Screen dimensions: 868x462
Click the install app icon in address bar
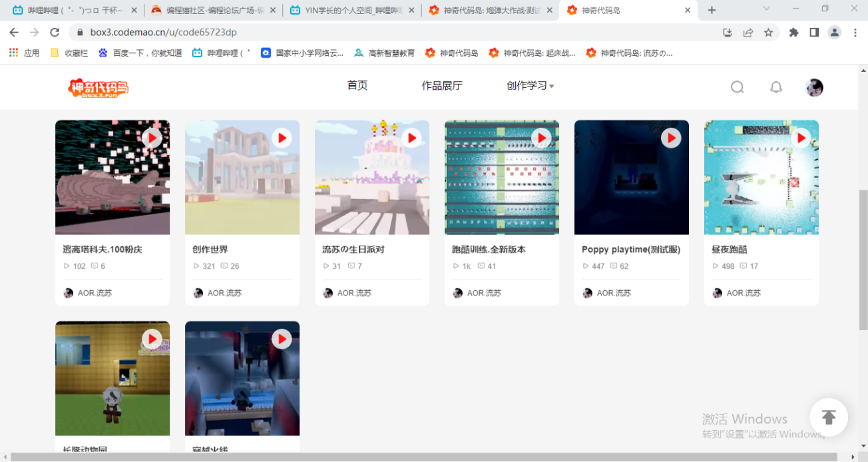click(x=728, y=32)
